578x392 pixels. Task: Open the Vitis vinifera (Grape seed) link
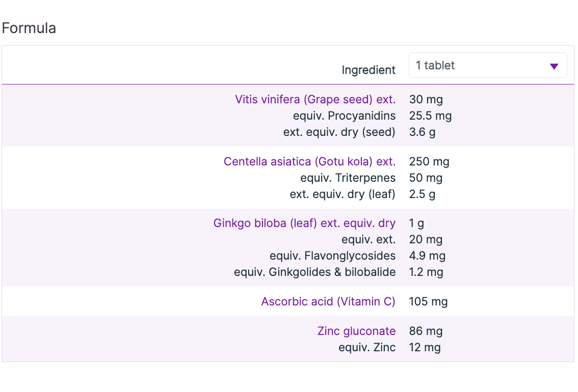point(315,99)
